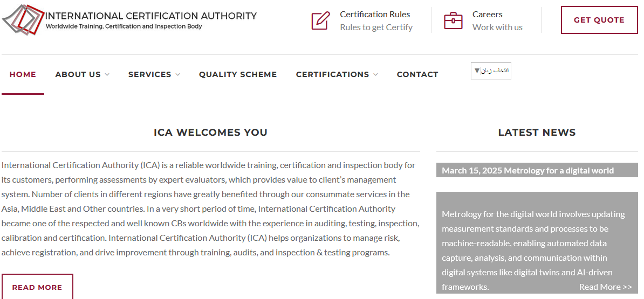Go to the Home menu item
The image size is (644, 299).
[x=23, y=74]
